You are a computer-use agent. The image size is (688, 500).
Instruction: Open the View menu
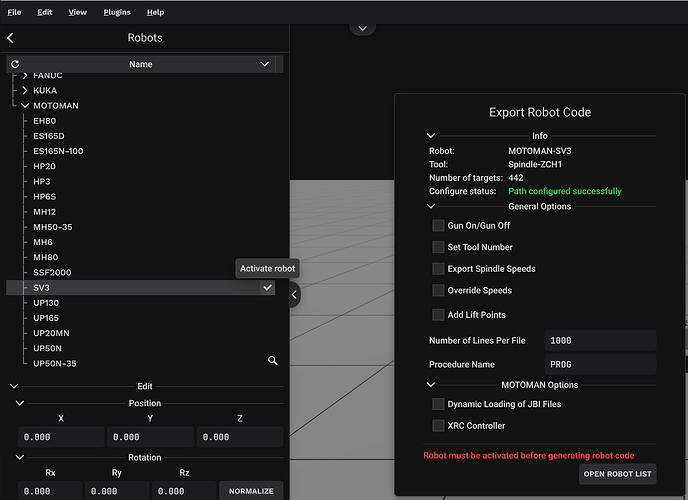77,12
